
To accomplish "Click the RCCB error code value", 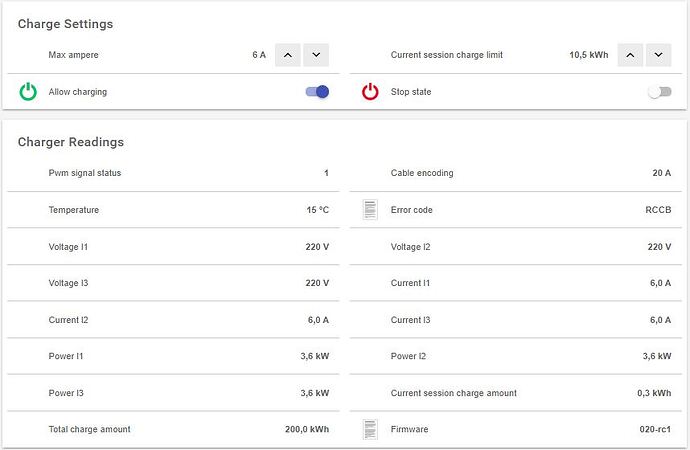I will tap(658, 210).
